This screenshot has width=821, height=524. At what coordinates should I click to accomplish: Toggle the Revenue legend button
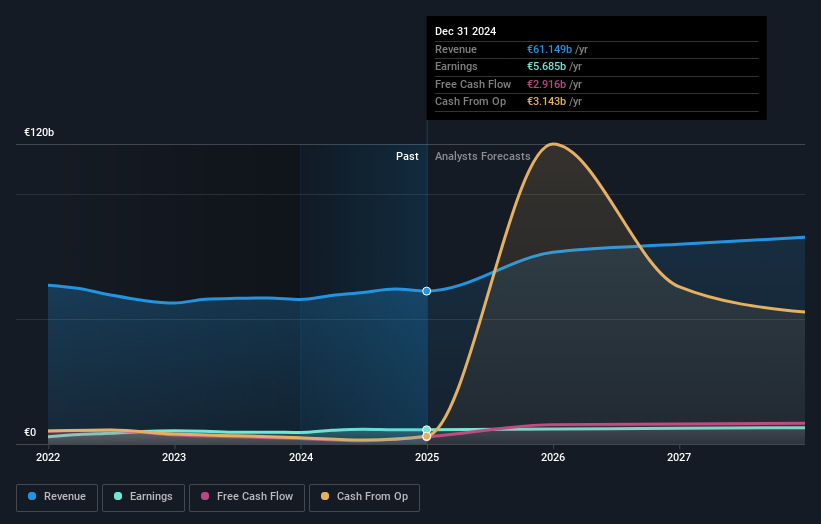(x=57, y=497)
